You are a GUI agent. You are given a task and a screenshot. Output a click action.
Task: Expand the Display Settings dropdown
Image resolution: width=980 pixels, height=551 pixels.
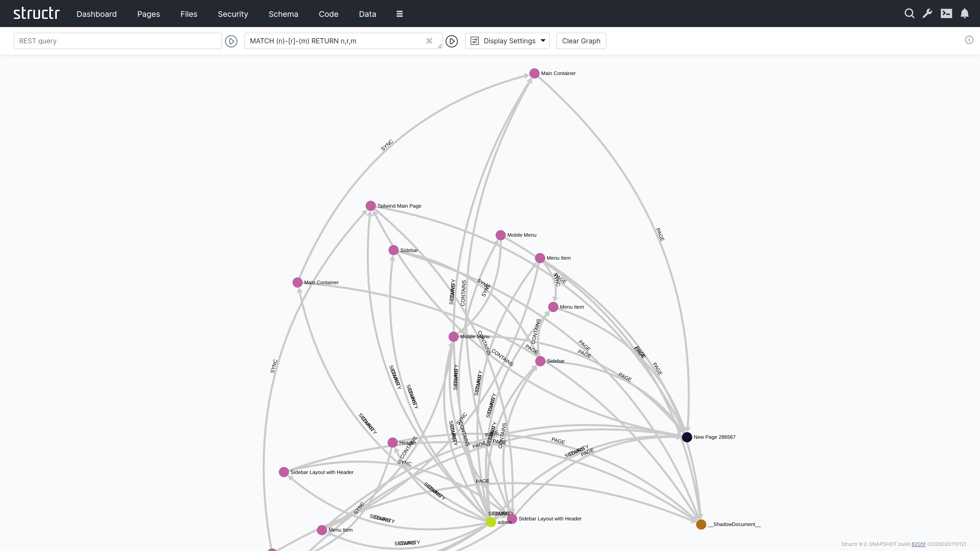(x=507, y=41)
